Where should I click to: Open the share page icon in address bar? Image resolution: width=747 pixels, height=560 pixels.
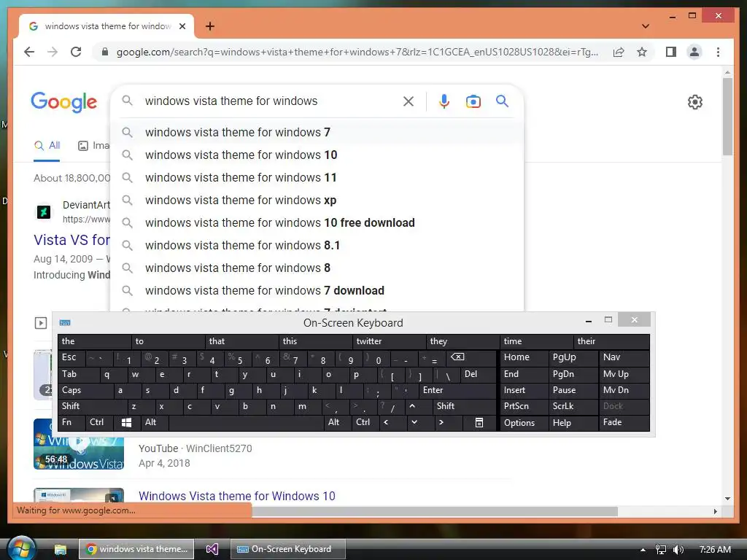coord(619,52)
